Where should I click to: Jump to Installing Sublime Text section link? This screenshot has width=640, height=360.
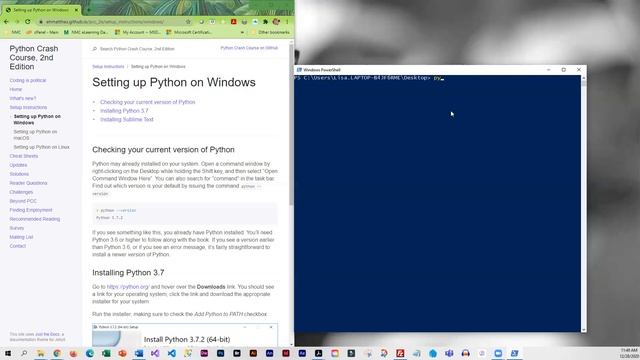[127, 120]
